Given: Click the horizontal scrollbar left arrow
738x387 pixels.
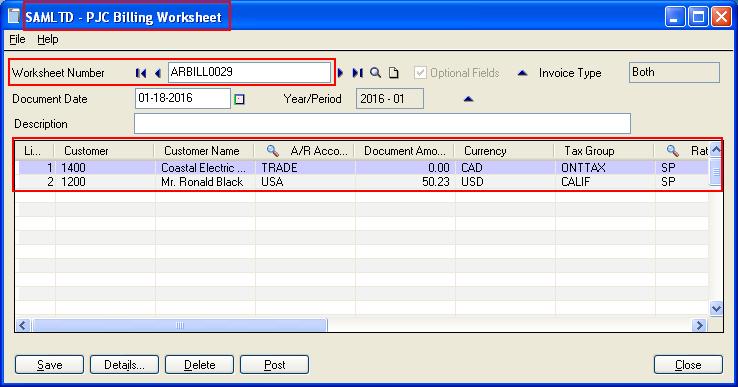Looking at the screenshot, I should [x=24, y=325].
